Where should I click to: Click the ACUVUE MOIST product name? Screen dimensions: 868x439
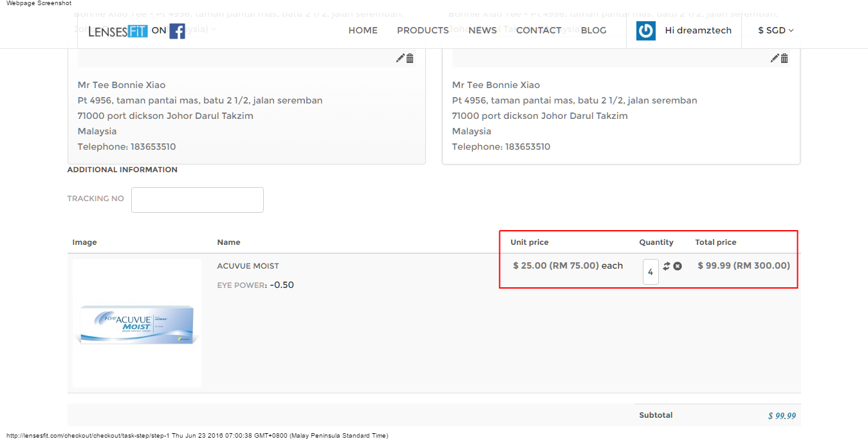248,266
